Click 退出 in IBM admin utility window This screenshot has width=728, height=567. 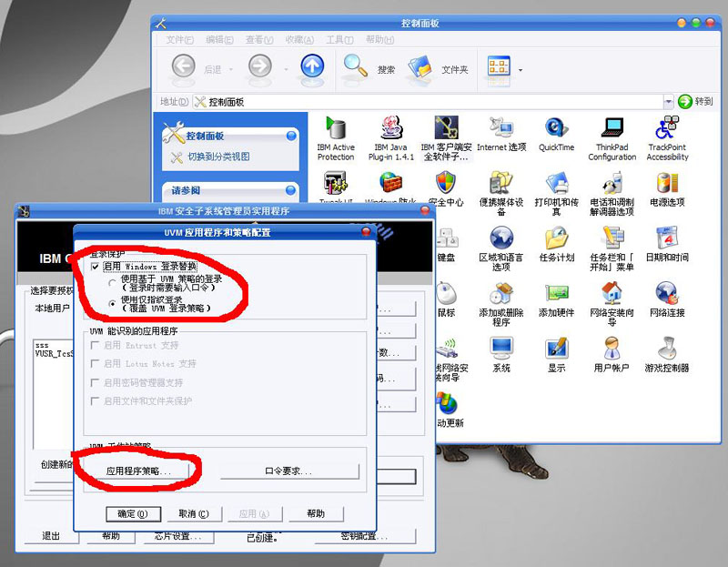click(51, 536)
